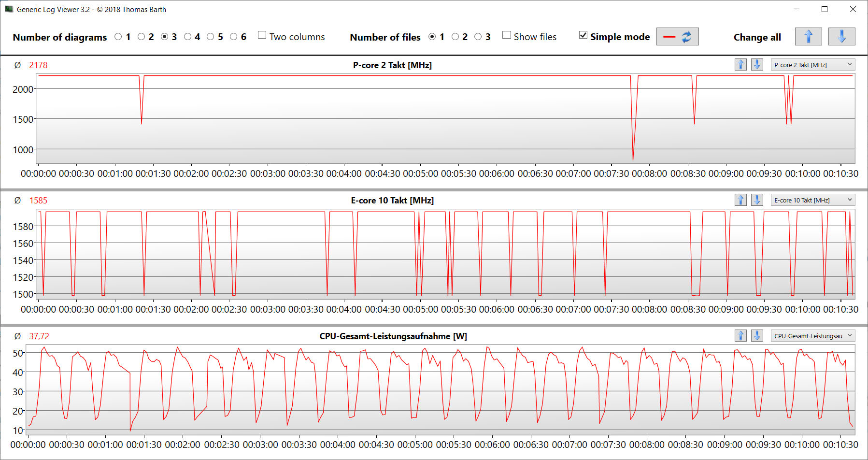This screenshot has height=460, width=868.
Task: Click down arrow for E-core 10 diagram
Action: pos(757,200)
